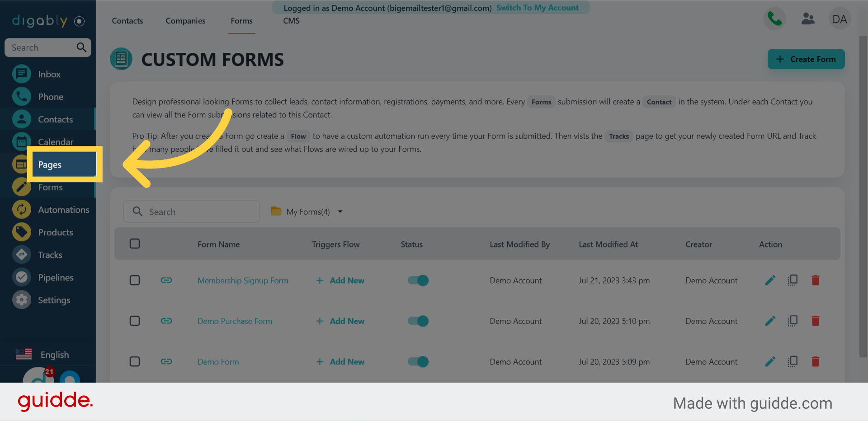This screenshot has width=868, height=421.
Task: Edit the Membership Signup Form with pencil
Action: click(770, 281)
